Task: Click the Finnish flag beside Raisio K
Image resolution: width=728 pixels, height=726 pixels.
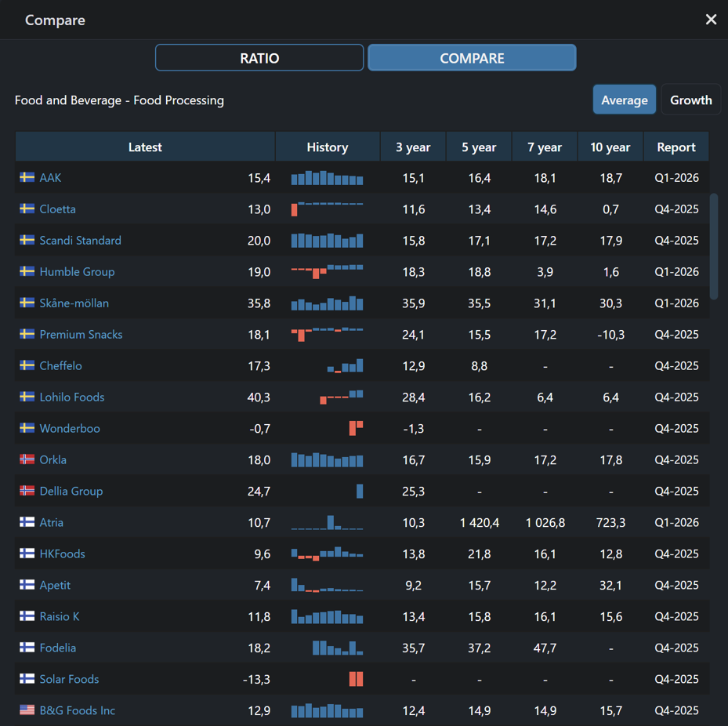Action: point(27,616)
